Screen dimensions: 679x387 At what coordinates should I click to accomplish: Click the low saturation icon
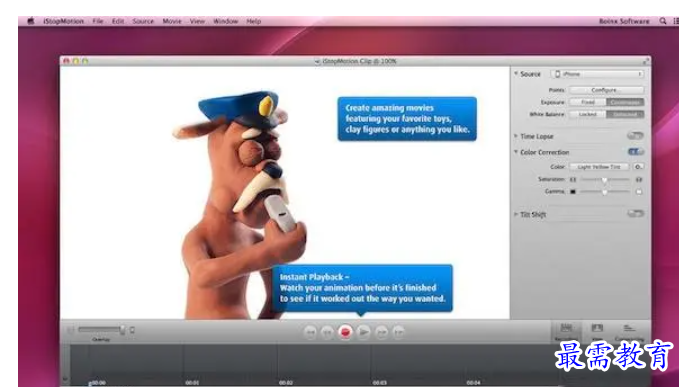pos(573,179)
